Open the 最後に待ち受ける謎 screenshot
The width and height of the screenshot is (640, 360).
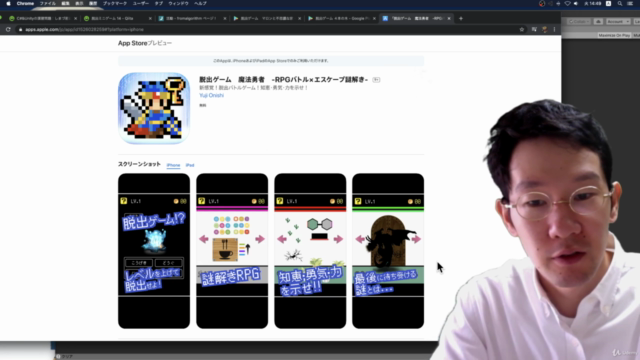tap(388, 251)
